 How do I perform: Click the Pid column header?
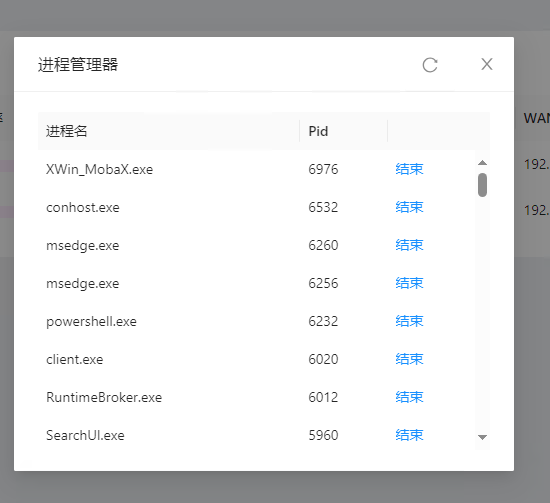coord(343,131)
